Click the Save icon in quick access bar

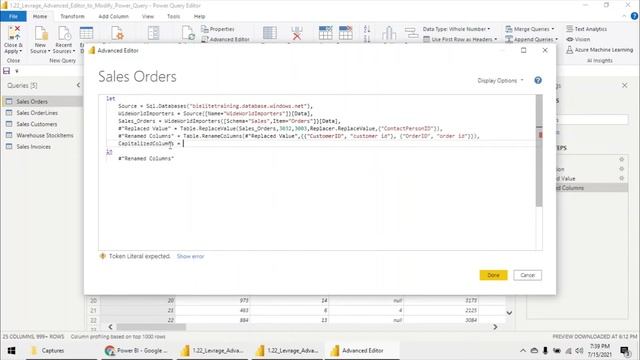pyautogui.click(x=7, y=71)
